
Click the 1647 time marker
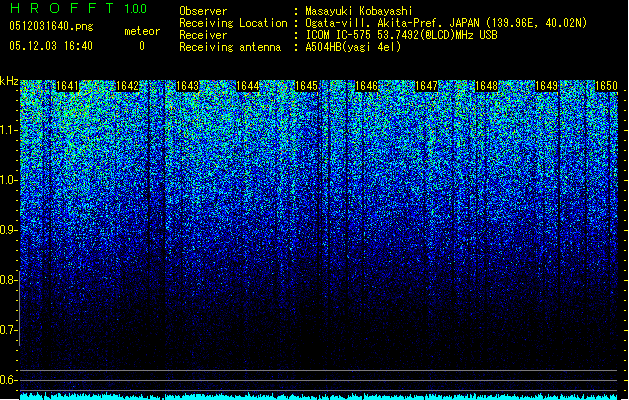click(426, 86)
